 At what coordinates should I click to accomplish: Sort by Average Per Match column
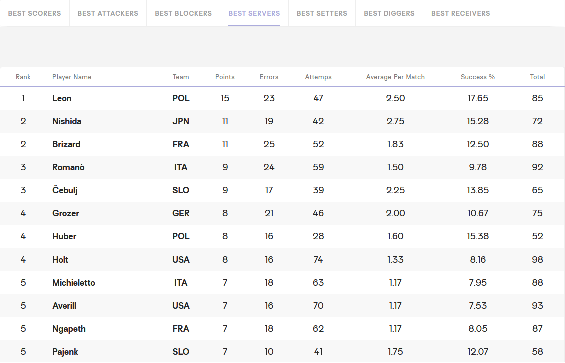click(x=395, y=77)
